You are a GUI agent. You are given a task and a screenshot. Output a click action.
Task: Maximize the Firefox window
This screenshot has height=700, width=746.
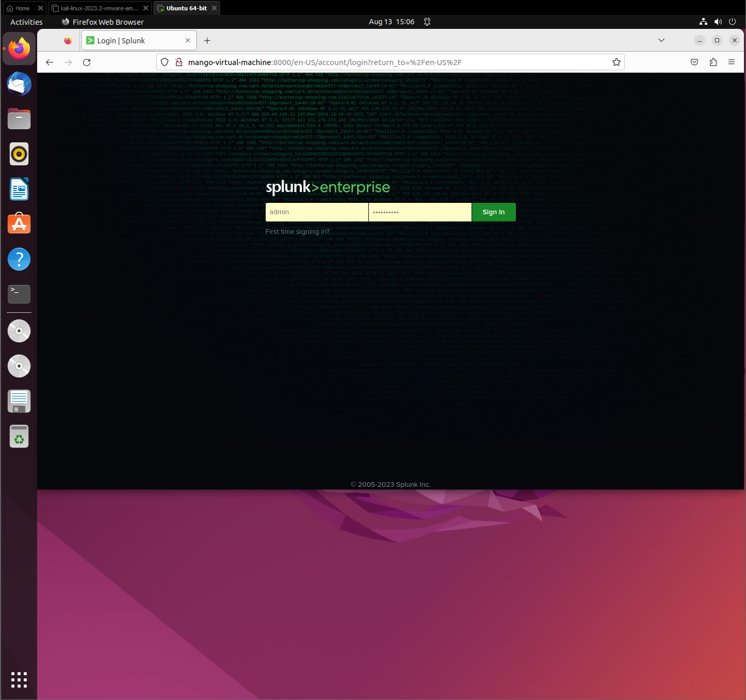point(717,40)
